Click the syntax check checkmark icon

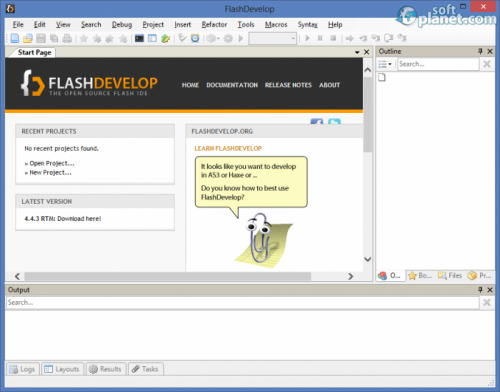click(182, 38)
